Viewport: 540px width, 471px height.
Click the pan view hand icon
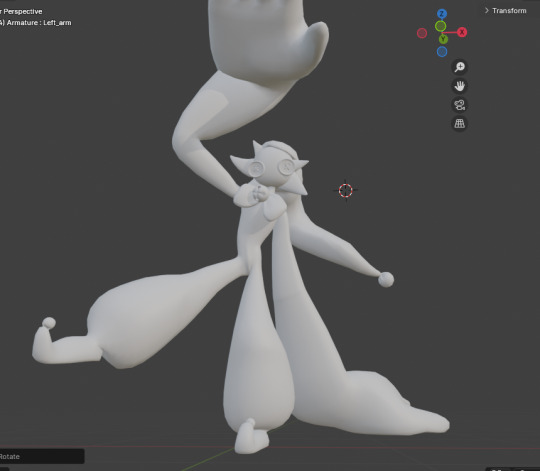[459, 86]
